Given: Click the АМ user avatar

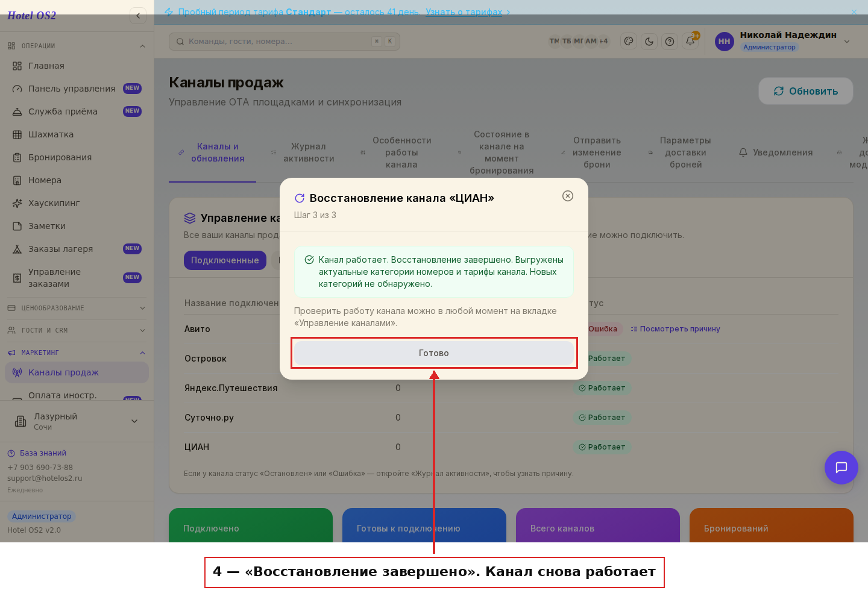Looking at the screenshot, I should [x=591, y=41].
